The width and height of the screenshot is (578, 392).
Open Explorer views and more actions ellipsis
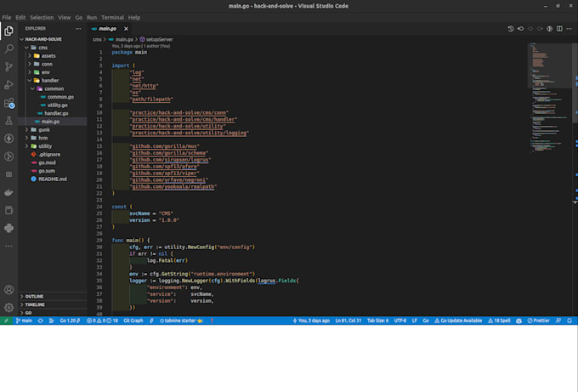(x=78, y=28)
